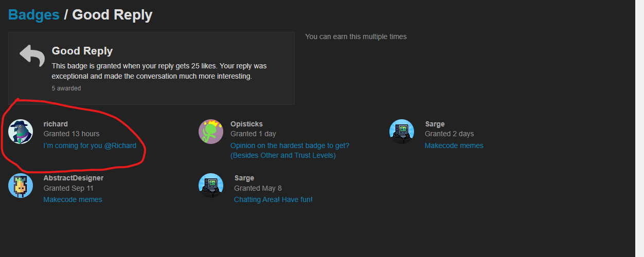
Task: Open 'I'm coming for you @Richard' topic
Action: (90, 145)
